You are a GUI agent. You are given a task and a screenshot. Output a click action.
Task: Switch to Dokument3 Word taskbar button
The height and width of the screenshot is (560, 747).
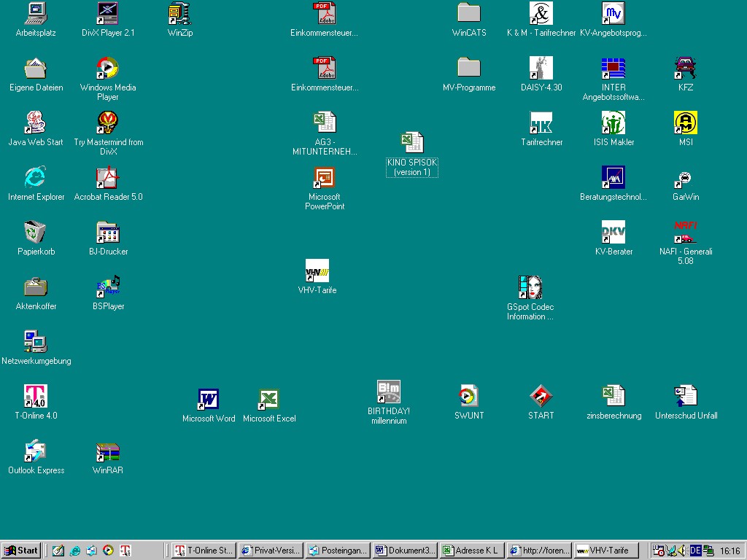405,551
